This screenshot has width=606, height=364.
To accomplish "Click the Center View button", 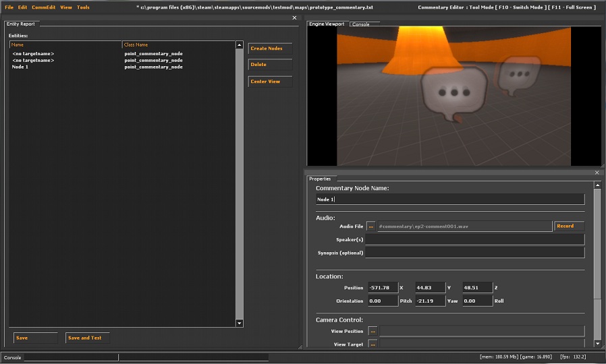I will coord(270,82).
